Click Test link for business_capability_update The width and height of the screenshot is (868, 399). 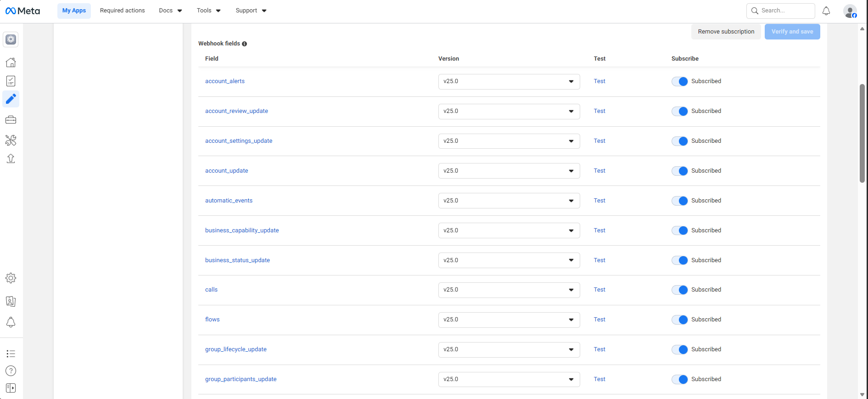pyautogui.click(x=599, y=230)
